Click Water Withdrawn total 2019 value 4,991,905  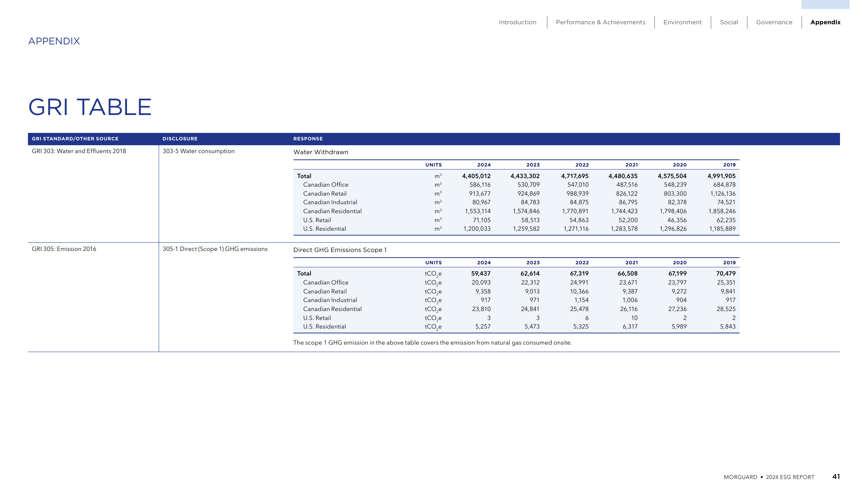(x=721, y=176)
